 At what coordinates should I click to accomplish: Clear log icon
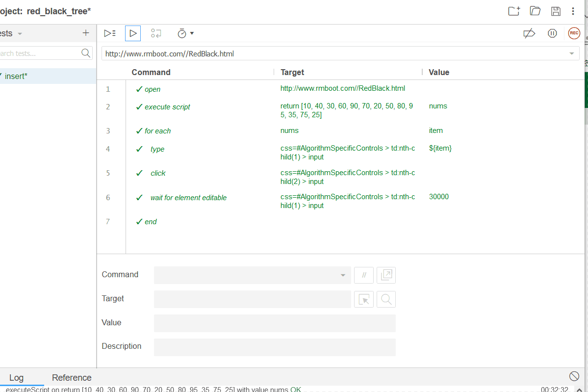574,376
